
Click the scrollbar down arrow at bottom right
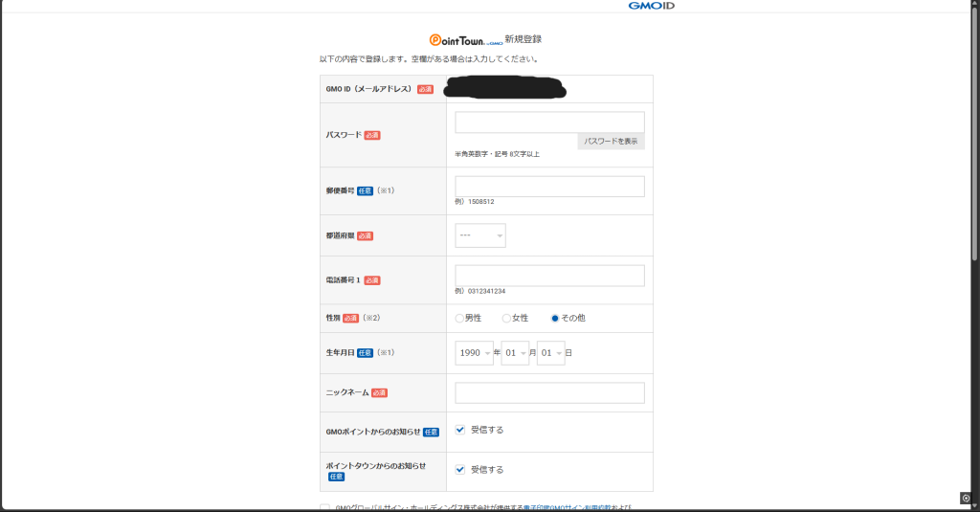click(x=975, y=507)
